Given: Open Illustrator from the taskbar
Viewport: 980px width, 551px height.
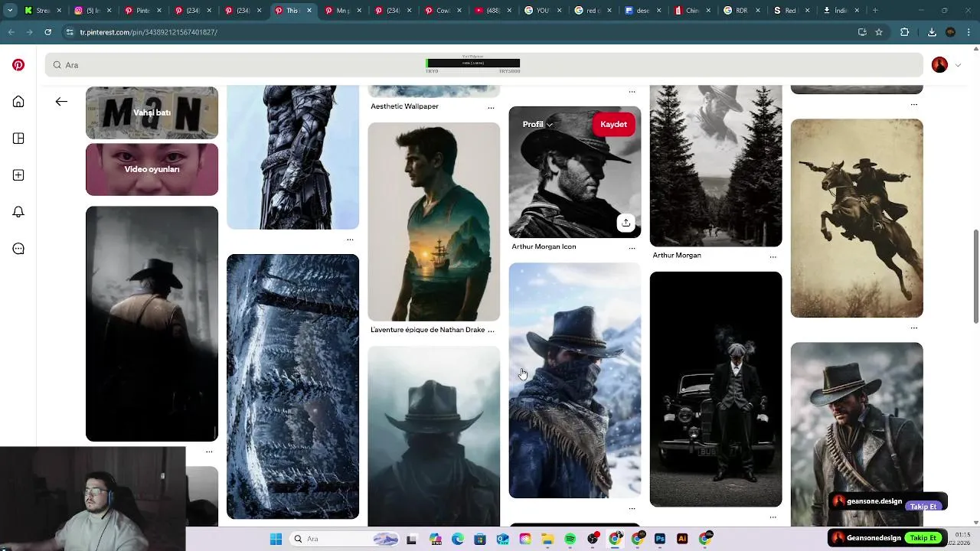Looking at the screenshot, I should pos(682,539).
